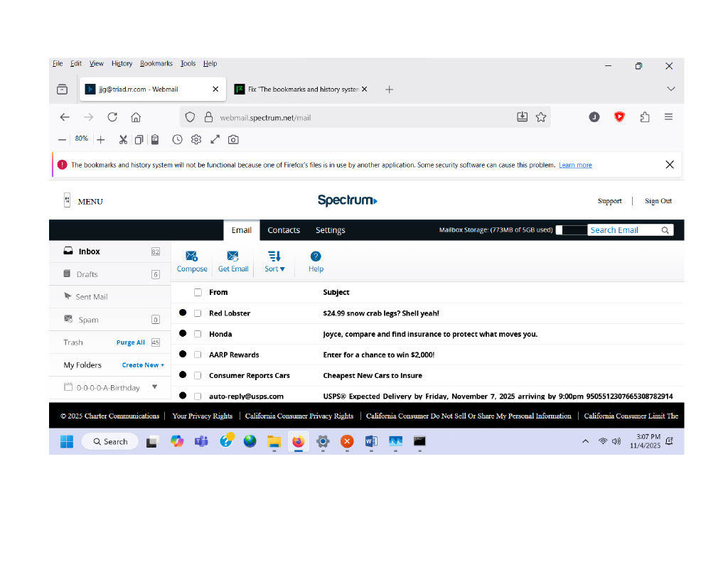Click the screenshot camera icon
Viewport: 728px width, 562px height.
[233, 140]
